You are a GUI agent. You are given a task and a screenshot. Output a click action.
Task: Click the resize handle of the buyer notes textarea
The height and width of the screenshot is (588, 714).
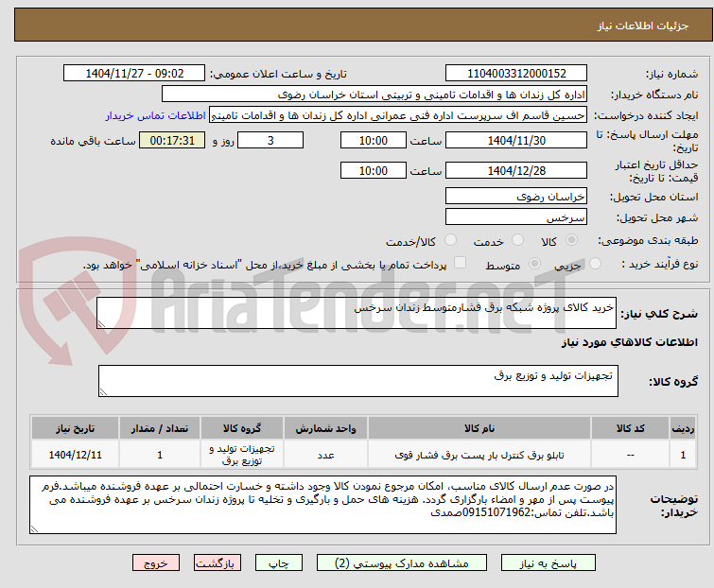click(x=34, y=528)
